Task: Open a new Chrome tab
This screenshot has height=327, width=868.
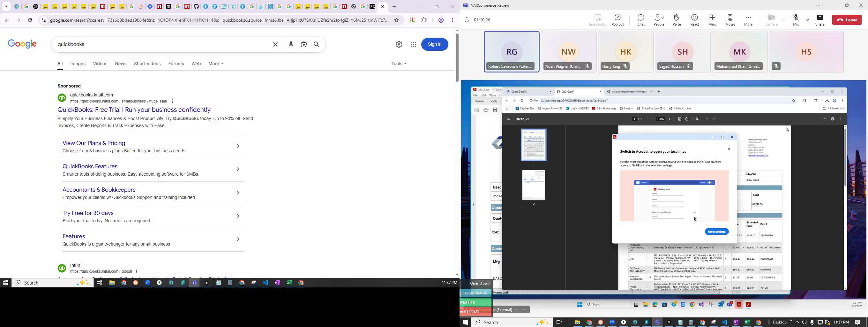Action: click(x=394, y=6)
